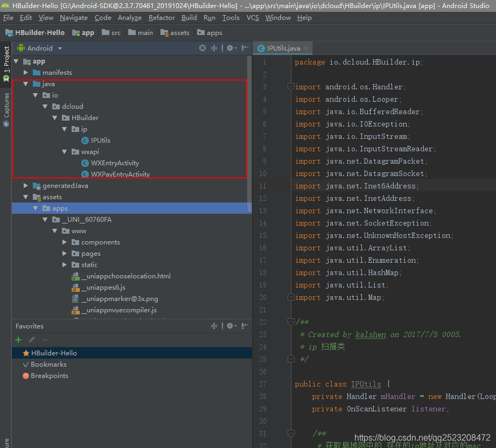Click the _uniappchooselocation.html file icon
Viewport: 496px width, 448px height.
tap(75, 277)
